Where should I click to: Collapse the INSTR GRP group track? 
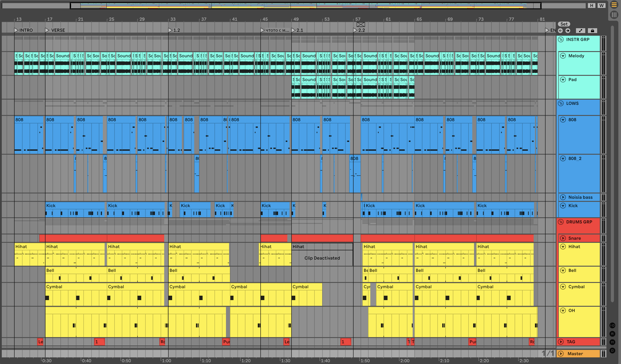click(561, 40)
